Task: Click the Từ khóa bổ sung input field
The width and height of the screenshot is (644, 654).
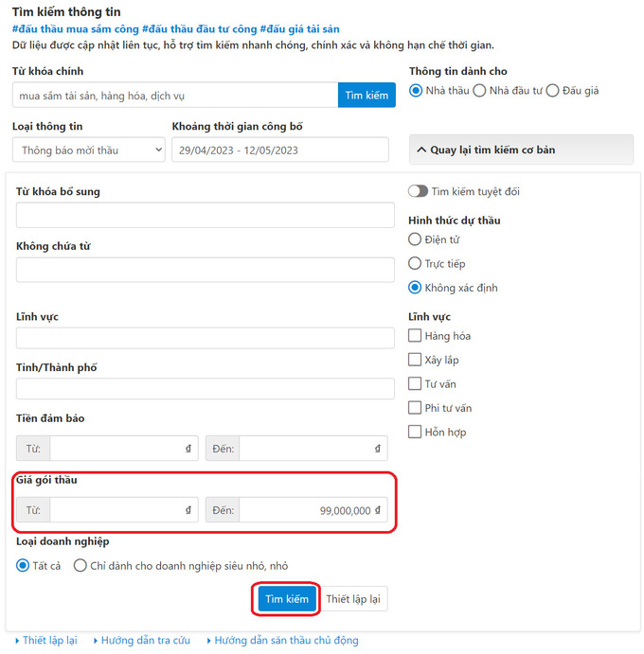Action: click(205, 215)
